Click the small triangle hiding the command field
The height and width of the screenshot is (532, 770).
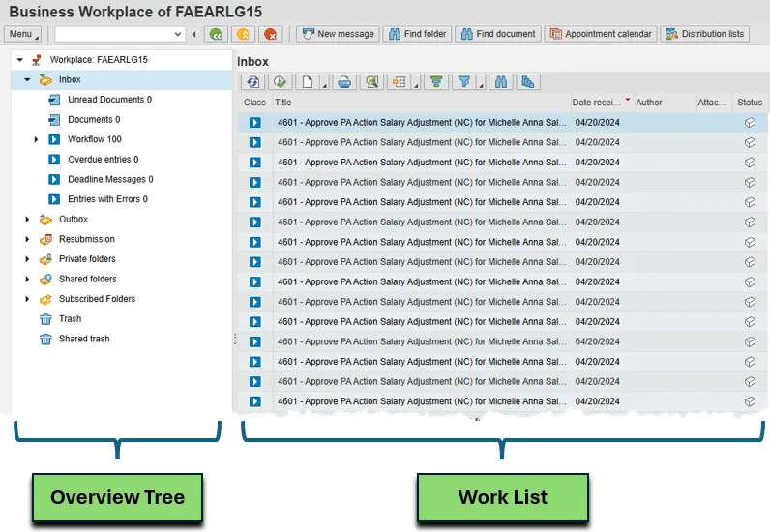(194, 34)
